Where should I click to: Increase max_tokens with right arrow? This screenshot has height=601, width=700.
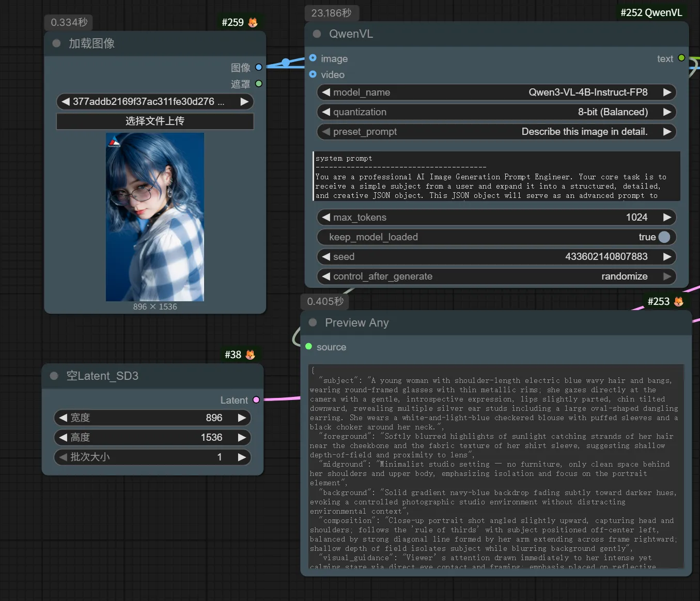(x=667, y=218)
